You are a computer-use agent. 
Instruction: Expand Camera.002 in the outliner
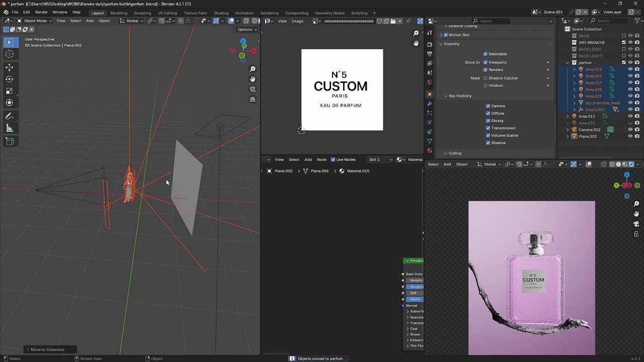(568, 130)
